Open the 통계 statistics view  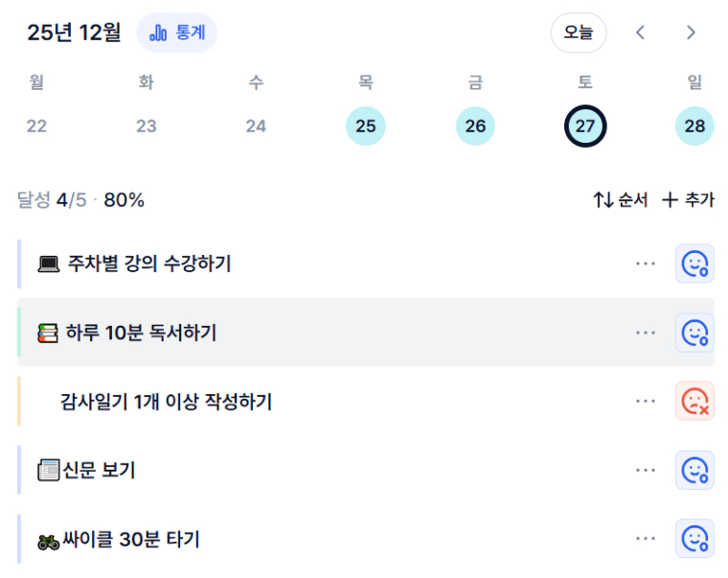[x=177, y=33]
